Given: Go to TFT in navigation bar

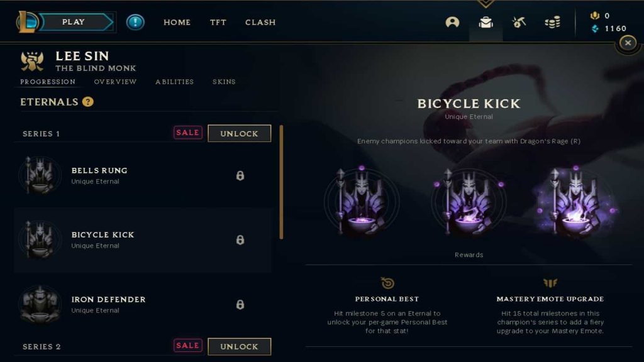Looking at the screenshot, I should point(218,23).
